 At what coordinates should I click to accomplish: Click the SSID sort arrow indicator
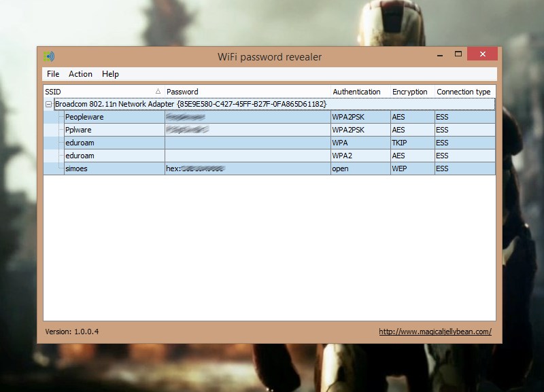158,91
